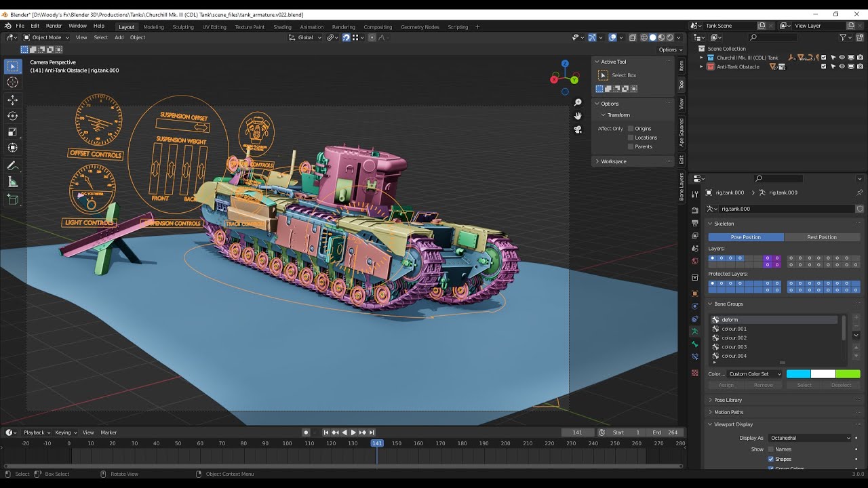Play the animation forward
This screenshot has width=868, height=488.
pos(353,432)
